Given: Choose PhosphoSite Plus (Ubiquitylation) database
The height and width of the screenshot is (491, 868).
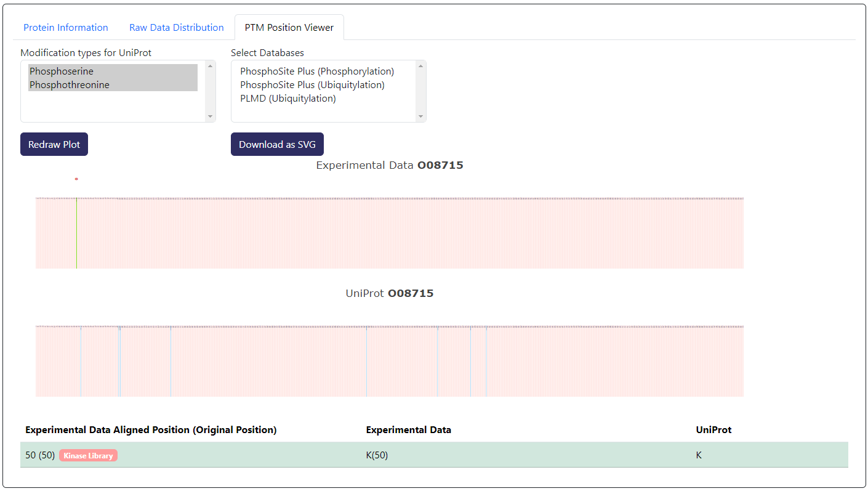Looking at the screenshot, I should pyautogui.click(x=312, y=85).
